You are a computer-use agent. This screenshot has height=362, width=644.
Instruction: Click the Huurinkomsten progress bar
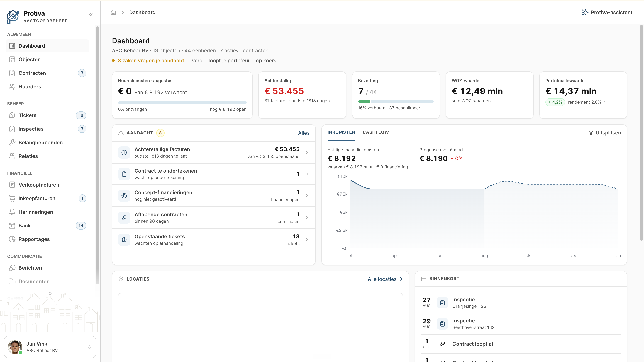pos(182,103)
